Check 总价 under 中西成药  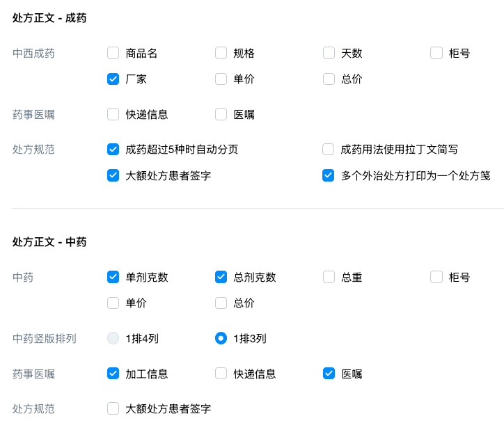329,79
